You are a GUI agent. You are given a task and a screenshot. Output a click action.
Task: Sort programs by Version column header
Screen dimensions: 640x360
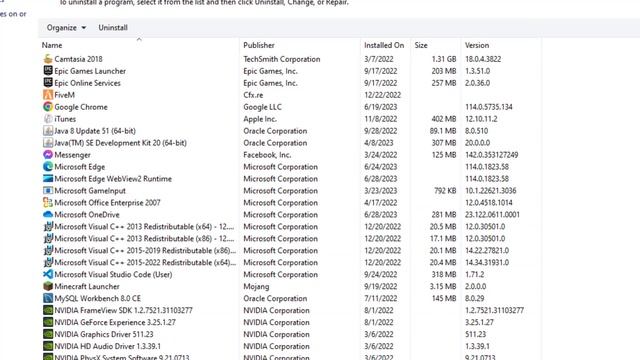477,45
